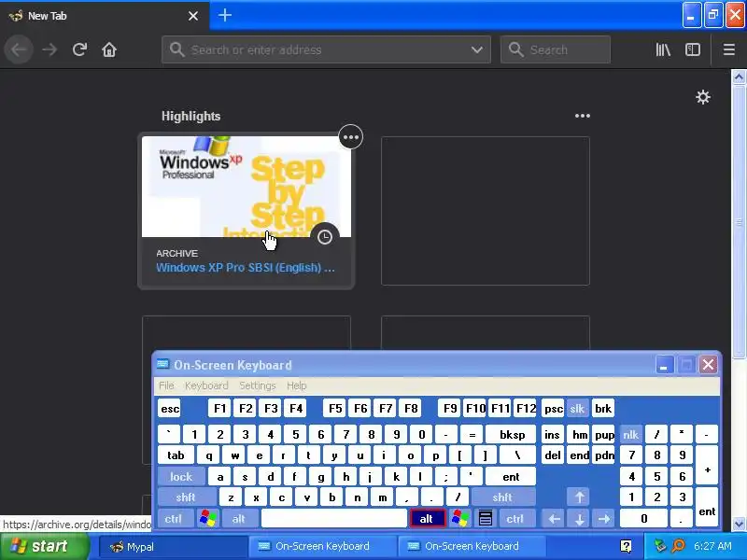Toggle the highlighted right alt key
Screen dimensions: 747x560
[427, 519]
